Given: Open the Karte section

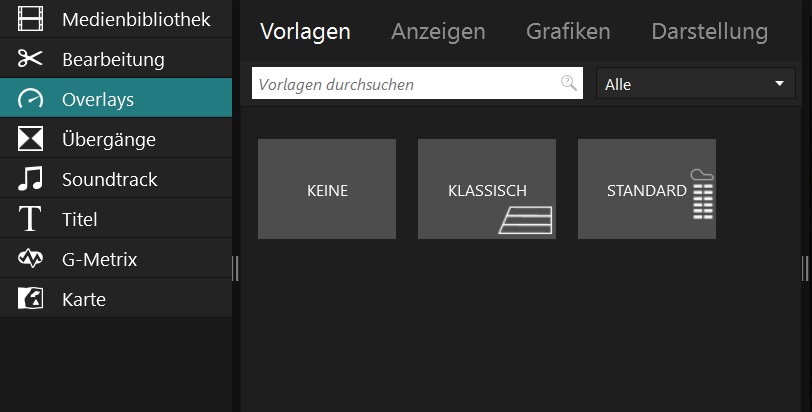Looking at the screenshot, I should 116,298.
